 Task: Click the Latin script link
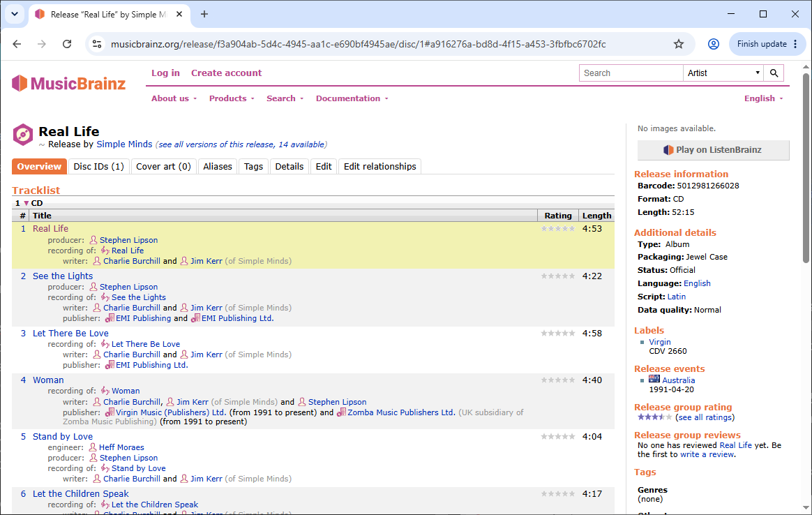[677, 297]
